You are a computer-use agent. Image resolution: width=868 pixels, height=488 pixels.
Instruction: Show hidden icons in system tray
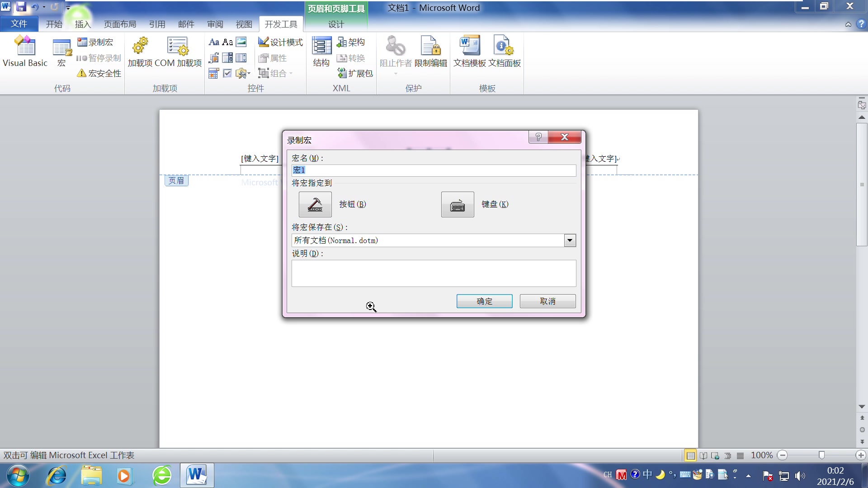pyautogui.click(x=748, y=475)
